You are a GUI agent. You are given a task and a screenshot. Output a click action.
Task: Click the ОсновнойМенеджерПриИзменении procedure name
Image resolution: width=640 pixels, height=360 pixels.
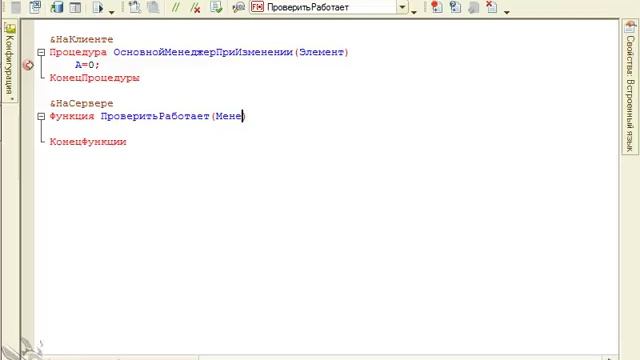tap(203, 52)
